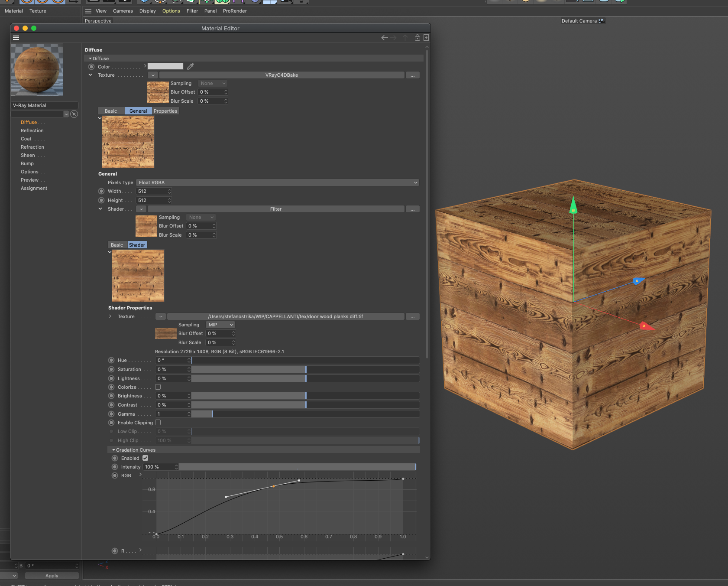Switch to the Properties tab
The width and height of the screenshot is (728, 586).
[165, 111]
